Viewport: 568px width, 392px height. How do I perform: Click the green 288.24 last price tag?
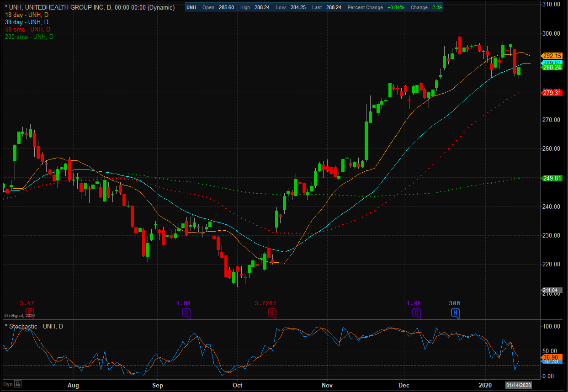552,67
